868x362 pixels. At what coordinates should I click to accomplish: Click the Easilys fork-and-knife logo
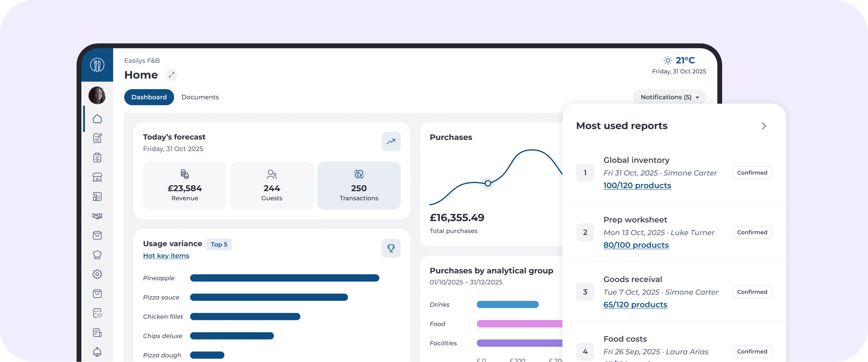point(97,65)
